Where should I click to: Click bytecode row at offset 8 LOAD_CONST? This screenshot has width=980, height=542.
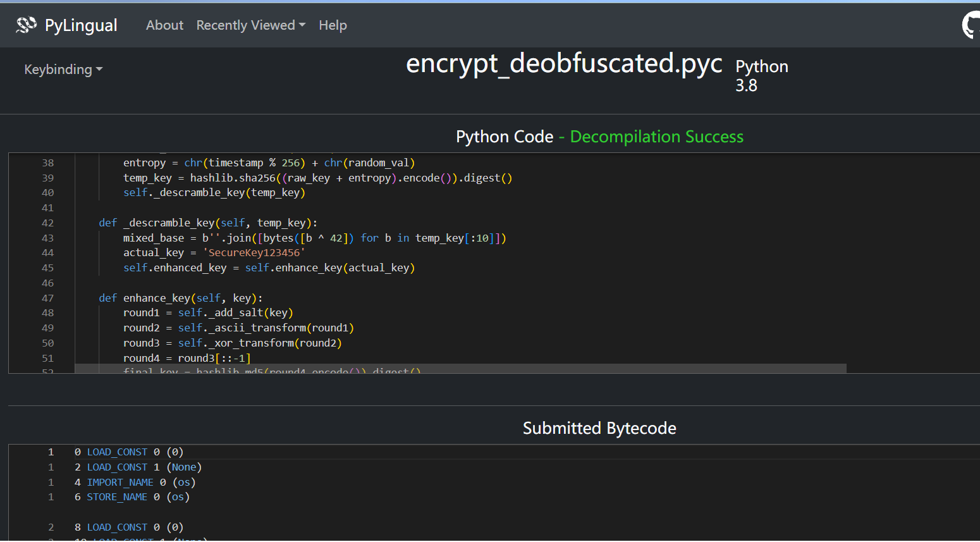pyautogui.click(x=129, y=527)
